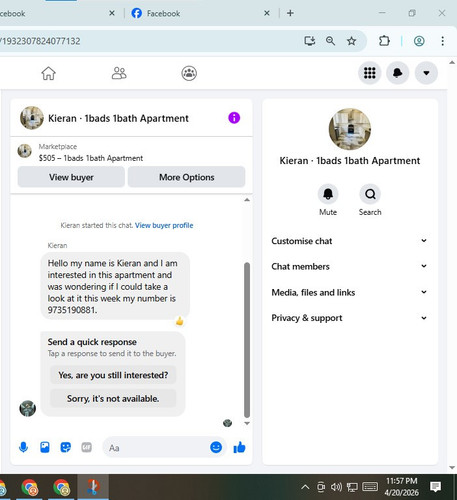The height and width of the screenshot is (500, 457).
Task: Click Kieran's avatar in chat header
Action: click(32, 118)
